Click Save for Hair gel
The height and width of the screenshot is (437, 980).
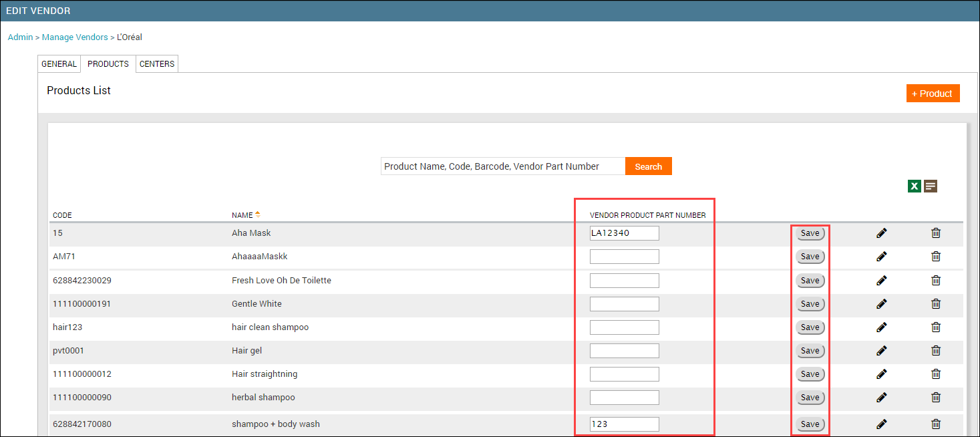tap(810, 350)
